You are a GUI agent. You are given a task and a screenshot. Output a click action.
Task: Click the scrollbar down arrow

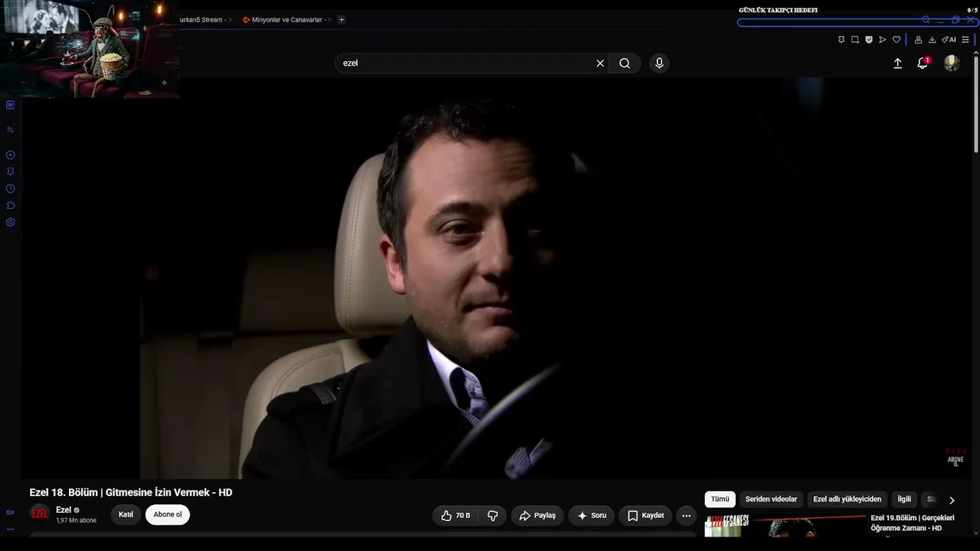[976, 533]
